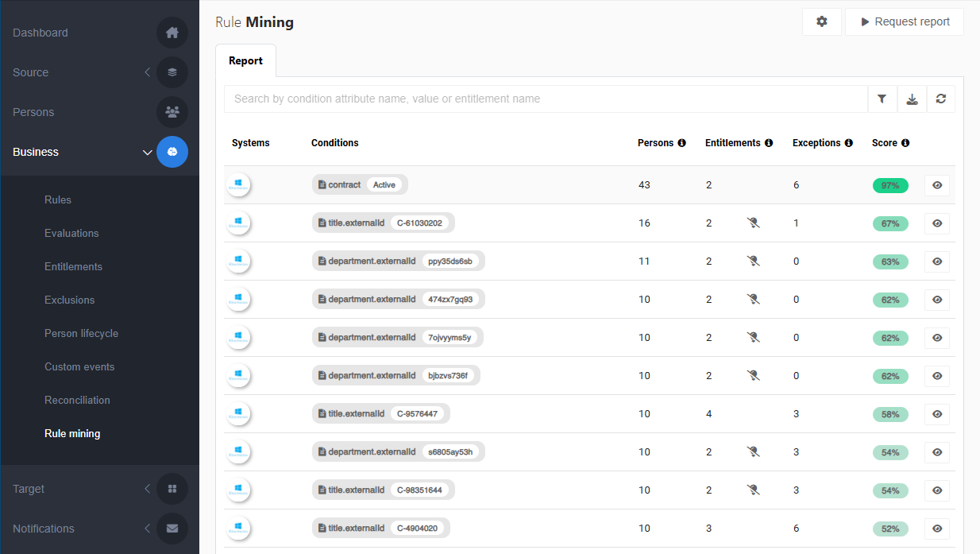Viewport: 980px width, 554px height.
Task: Click the info icon beside Score header
Action: click(x=905, y=143)
